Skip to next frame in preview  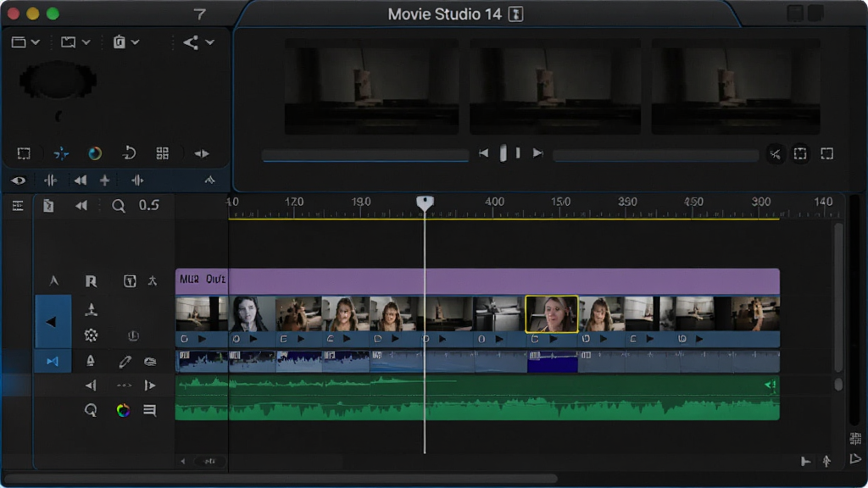pyautogui.click(x=537, y=153)
